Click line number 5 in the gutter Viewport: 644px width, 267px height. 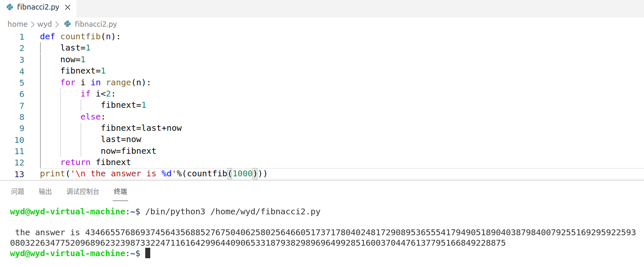22,83
